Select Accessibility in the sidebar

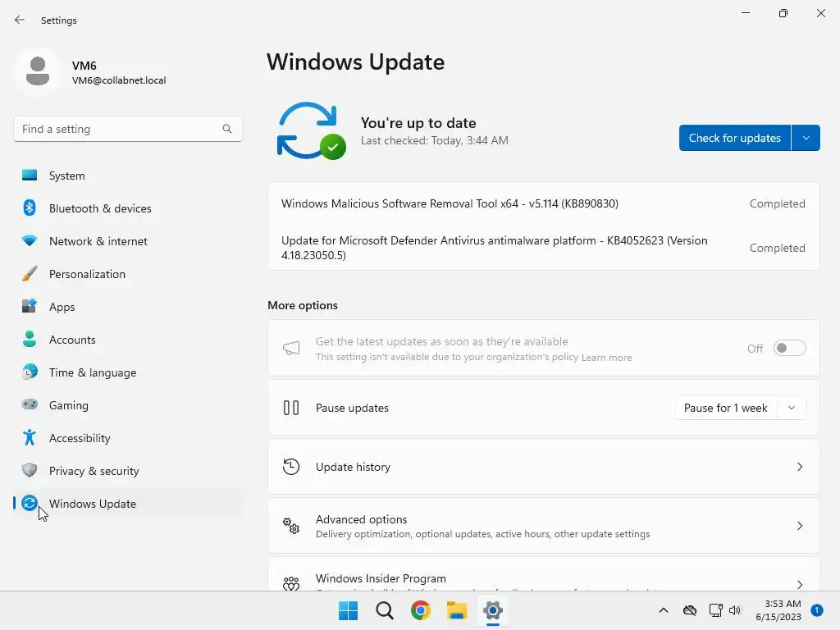127,438
